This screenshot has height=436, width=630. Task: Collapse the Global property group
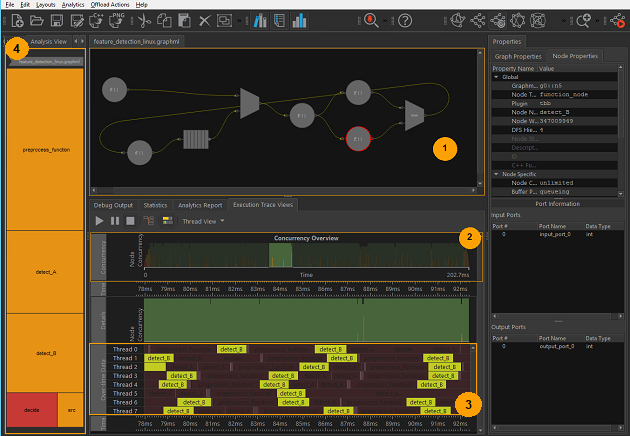(496, 77)
